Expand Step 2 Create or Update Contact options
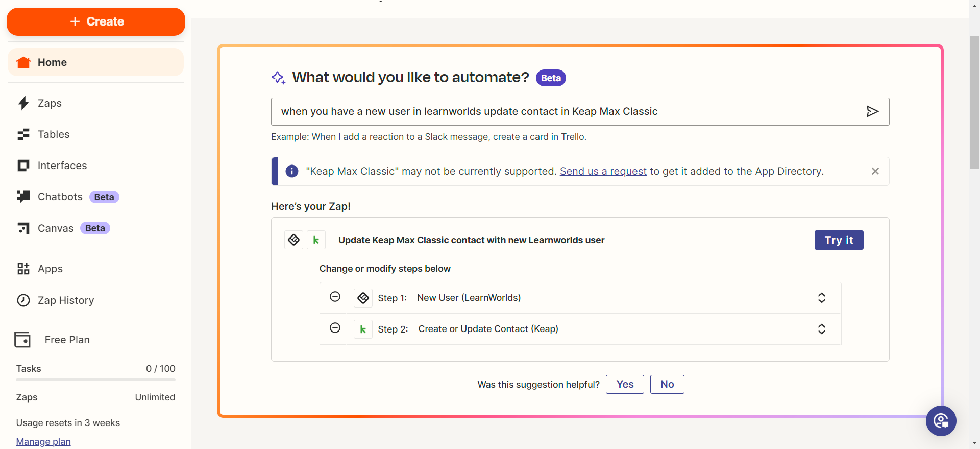Viewport: 980px width, 449px height. [x=822, y=329]
